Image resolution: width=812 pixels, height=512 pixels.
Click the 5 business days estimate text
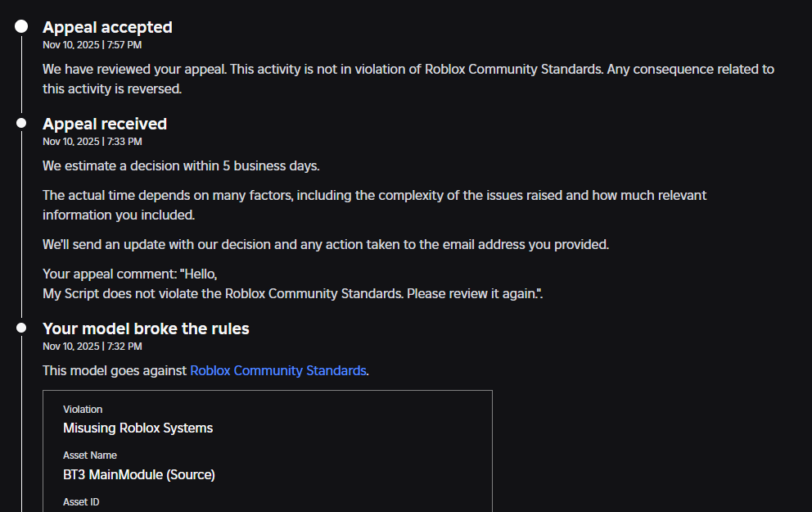coord(181,165)
